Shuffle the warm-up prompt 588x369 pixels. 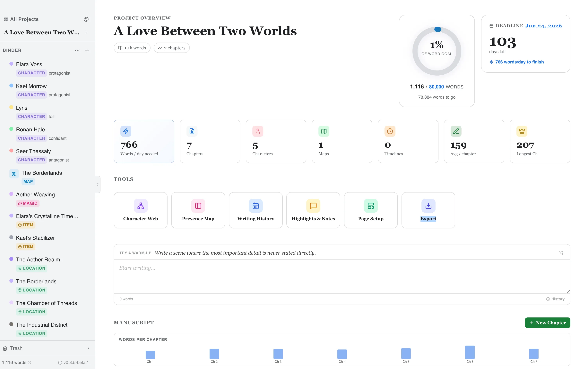tap(561, 253)
